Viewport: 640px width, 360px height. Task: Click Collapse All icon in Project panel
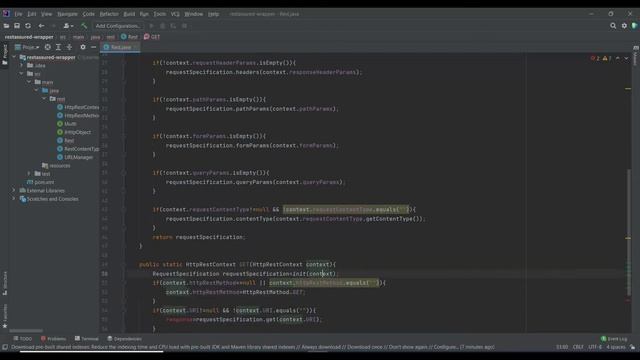point(69,47)
